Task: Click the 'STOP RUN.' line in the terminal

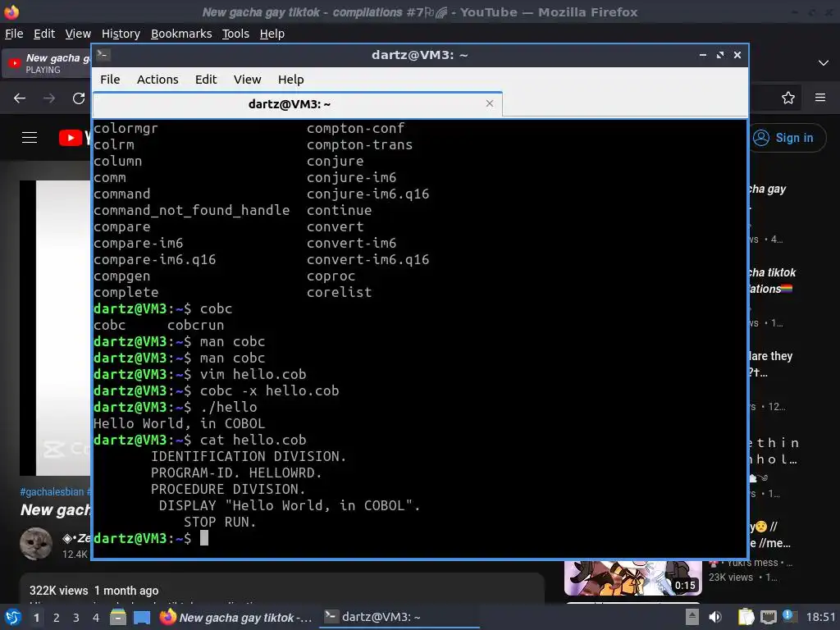Action: pos(220,522)
